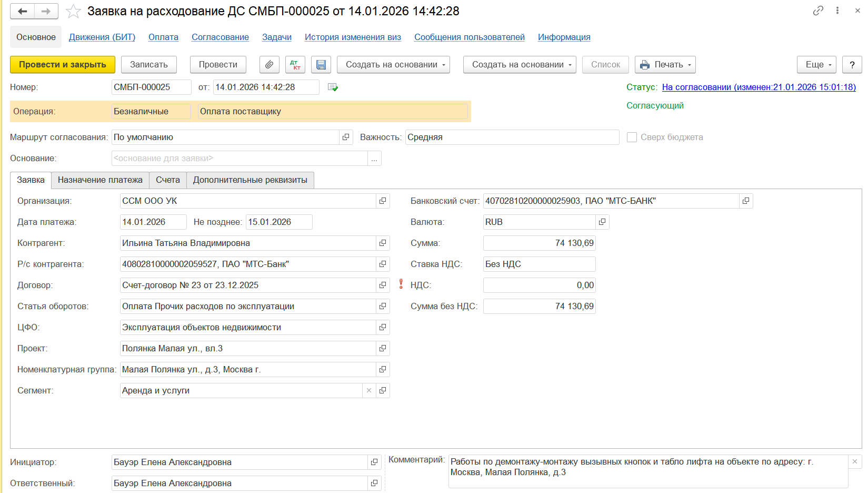
Task: Click the Дата платежа input field
Action: pyautogui.click(x=153, y=222)
